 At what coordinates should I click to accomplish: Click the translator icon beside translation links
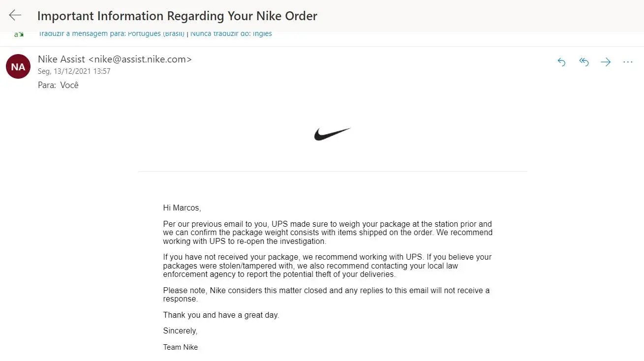pos(19,34)
